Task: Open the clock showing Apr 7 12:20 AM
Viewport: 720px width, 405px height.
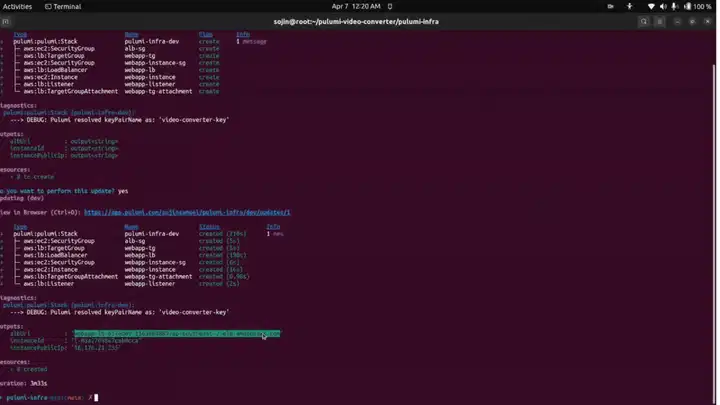Action: tap(356, 6)
